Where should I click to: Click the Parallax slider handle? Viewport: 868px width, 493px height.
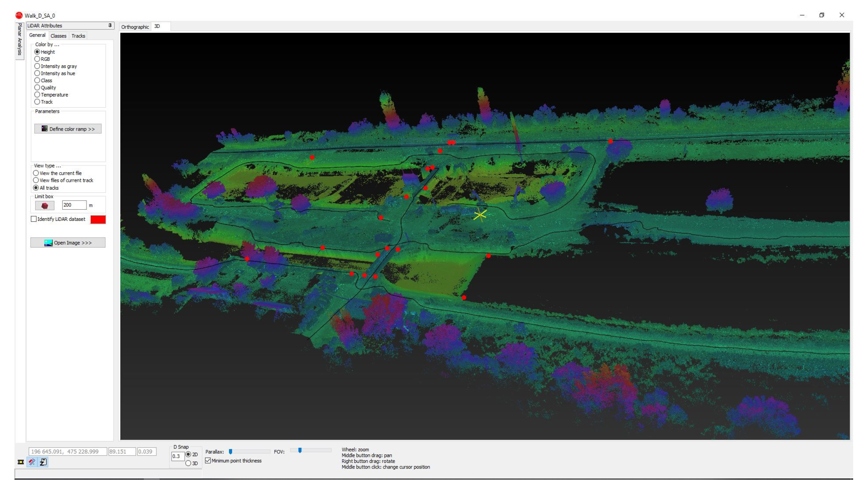tap(231, 451)
